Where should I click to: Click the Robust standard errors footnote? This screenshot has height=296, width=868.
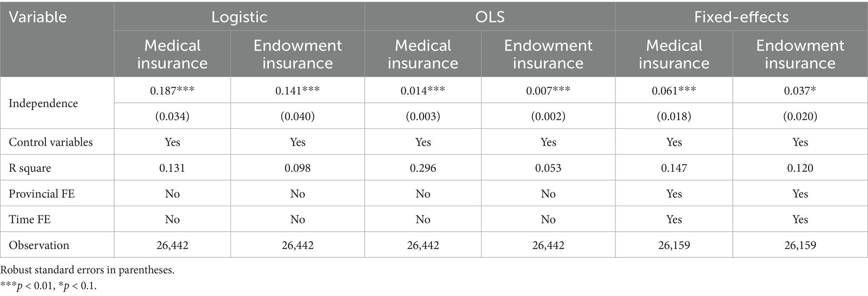point(87,270)
